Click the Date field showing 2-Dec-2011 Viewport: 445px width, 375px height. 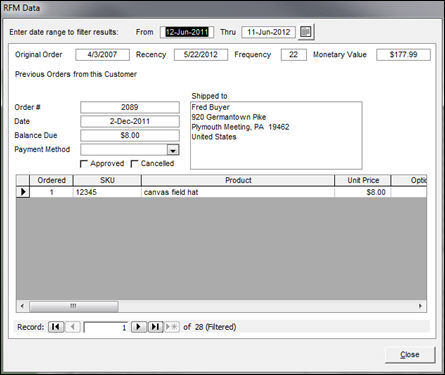click(130, 121)
